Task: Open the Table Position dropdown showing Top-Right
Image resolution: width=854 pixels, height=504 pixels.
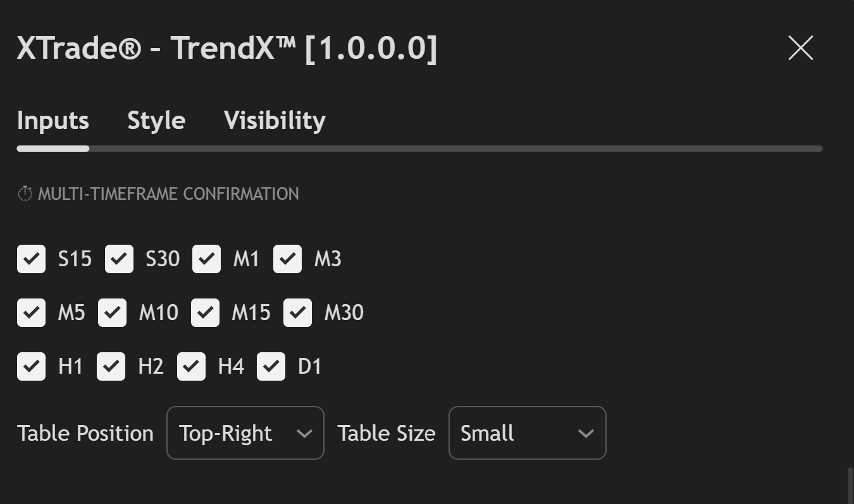Action: (245, 433)
